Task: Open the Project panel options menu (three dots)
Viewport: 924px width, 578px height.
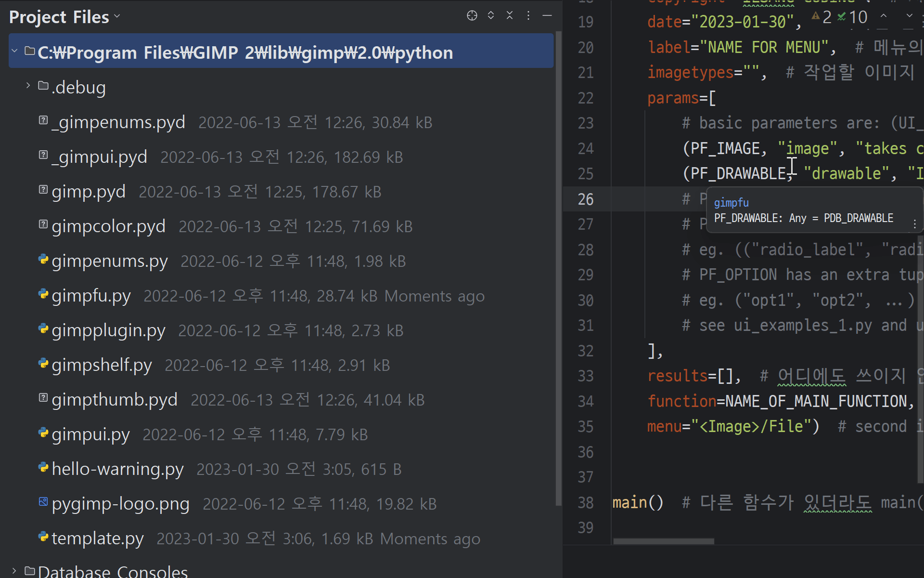Action: pyautogui.click(x=528, y=16)
